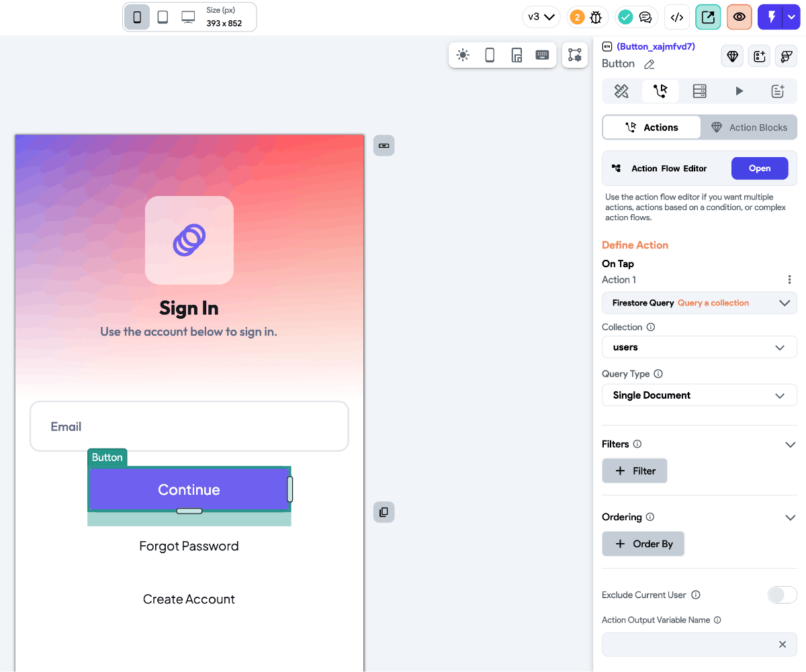Screen dimensions: 806x672
Task: Select the desktop device size icon
Action: (189, 17)
